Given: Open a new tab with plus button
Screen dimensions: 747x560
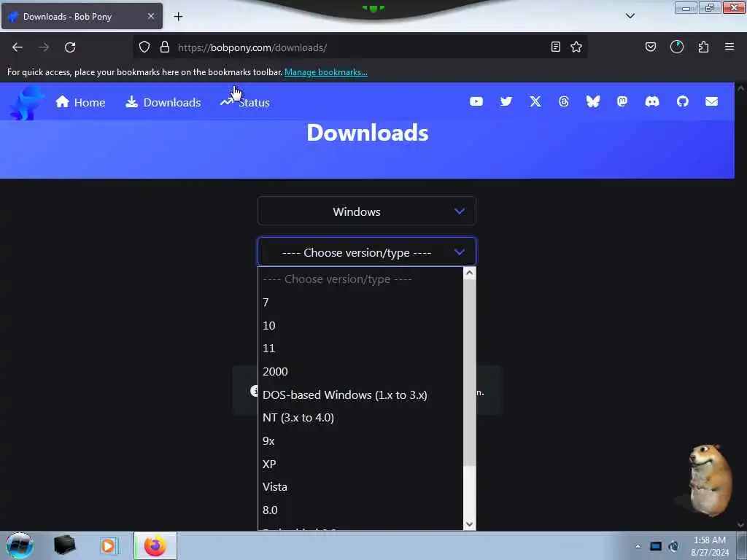Looking at the screenshot, I should click(178, 17).
